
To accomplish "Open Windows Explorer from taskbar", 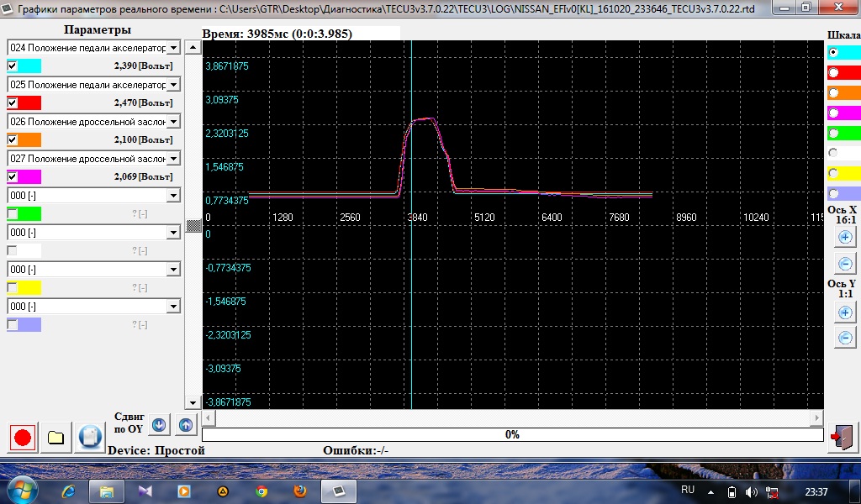I will 107,491.
